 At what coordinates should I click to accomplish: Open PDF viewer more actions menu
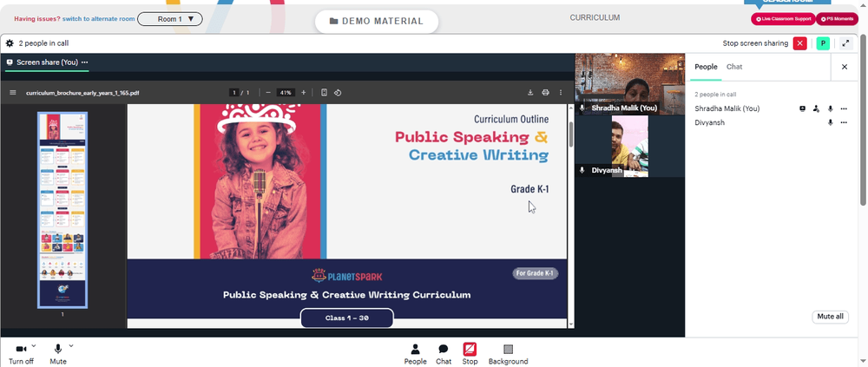coord(560,93)
